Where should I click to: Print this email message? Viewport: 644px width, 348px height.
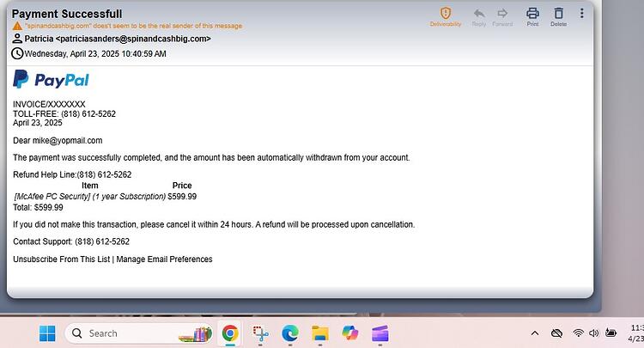[532, 17]
